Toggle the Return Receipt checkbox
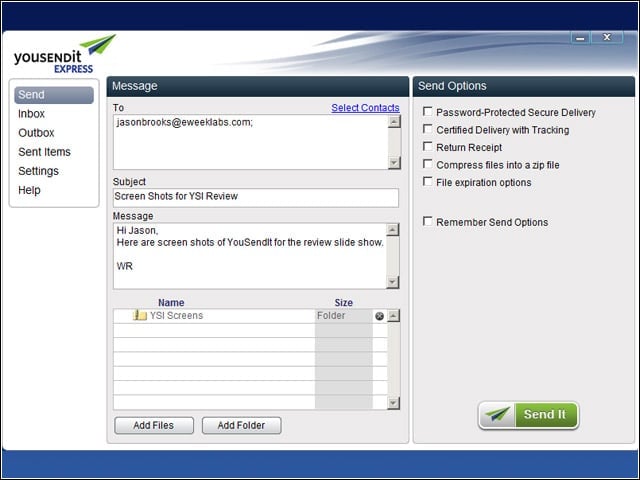 [x=427, y=147]
